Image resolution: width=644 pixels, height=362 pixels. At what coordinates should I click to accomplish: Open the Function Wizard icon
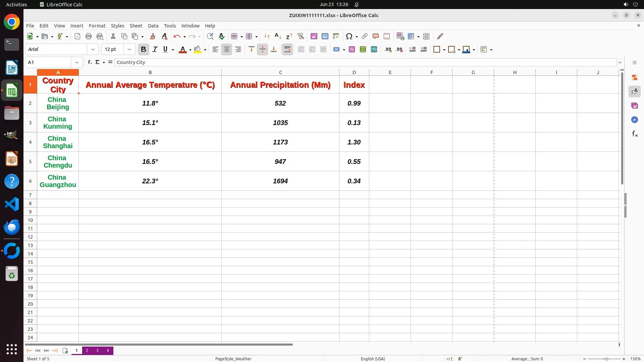[90, 62]
